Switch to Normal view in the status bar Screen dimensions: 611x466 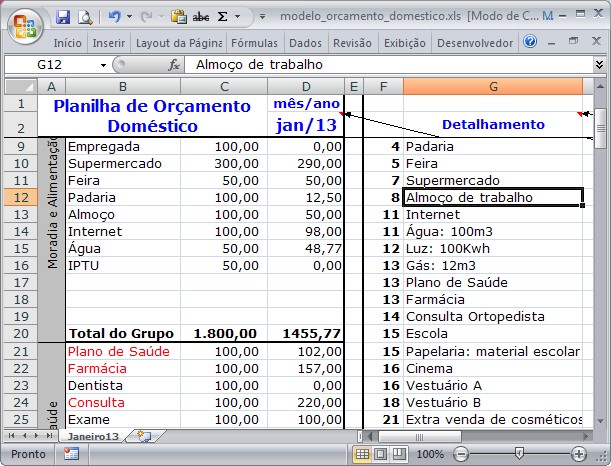[x=362, y=454]
